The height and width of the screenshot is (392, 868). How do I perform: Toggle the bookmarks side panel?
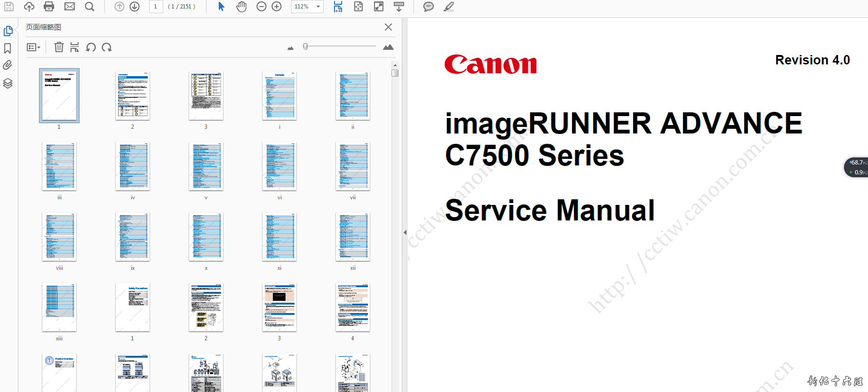click(x=8, y=48)
